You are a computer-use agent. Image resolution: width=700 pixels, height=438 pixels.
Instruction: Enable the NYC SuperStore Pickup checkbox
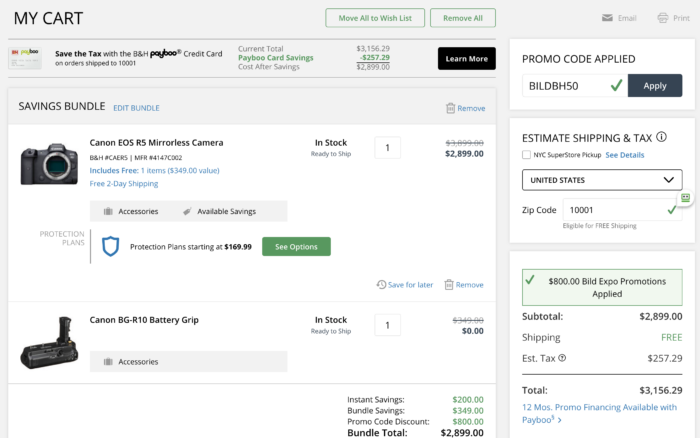click(527, 155)
